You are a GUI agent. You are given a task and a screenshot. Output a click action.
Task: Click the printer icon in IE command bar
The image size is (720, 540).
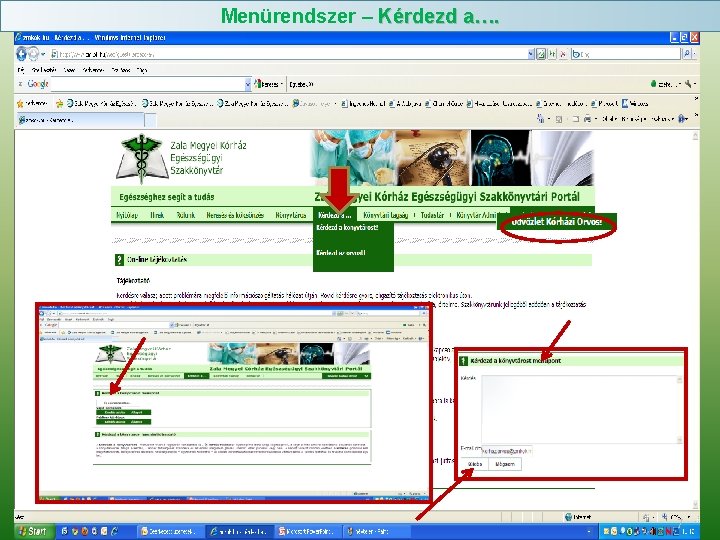(587, 119)
